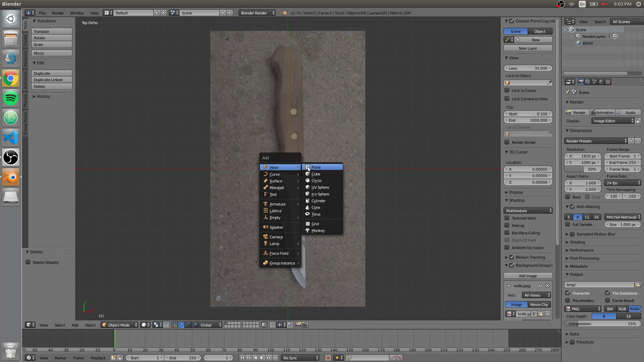Image resolution: width=644 pixels, height=362 pixels.
Task: Expand the History panel
Action: (43, 97)
